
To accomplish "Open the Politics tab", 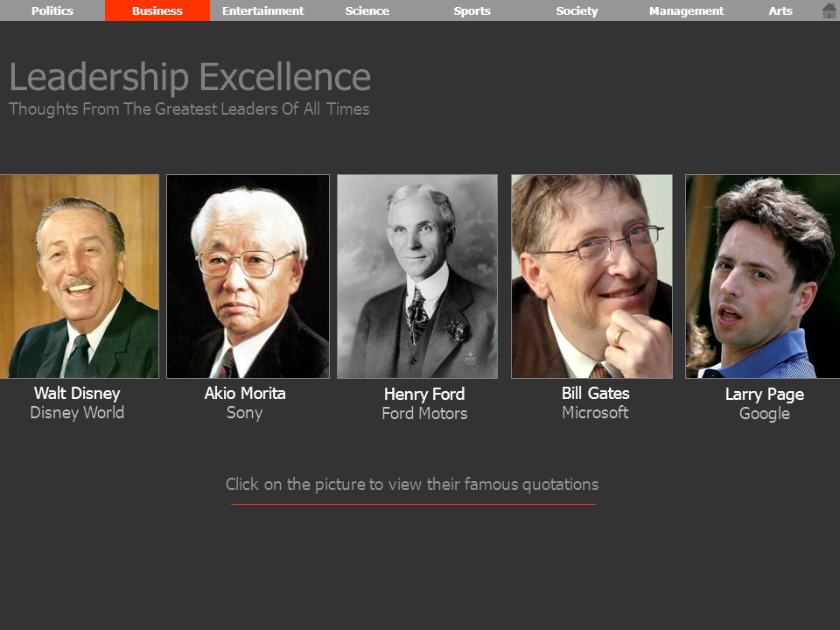I will (52, 10).
